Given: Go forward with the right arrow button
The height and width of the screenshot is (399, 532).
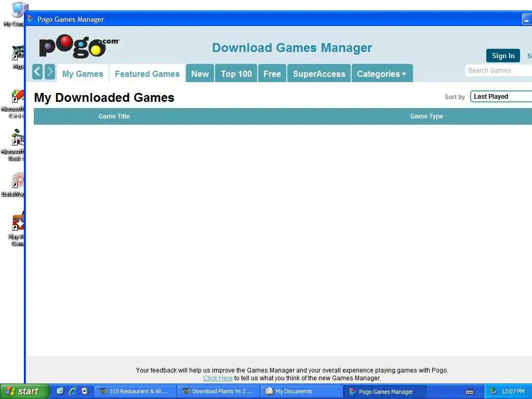Looking at the screenshot, I should (x=50, y=72).
